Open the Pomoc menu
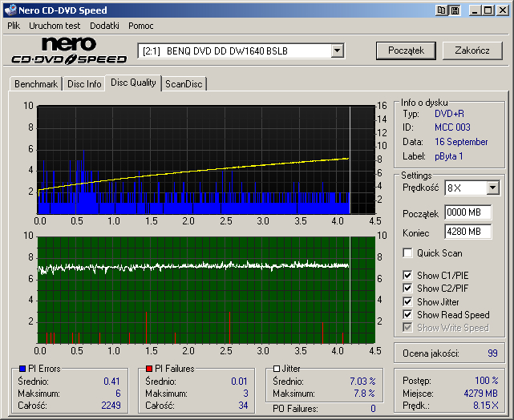514x420 pixels. (x=140, y=26)
